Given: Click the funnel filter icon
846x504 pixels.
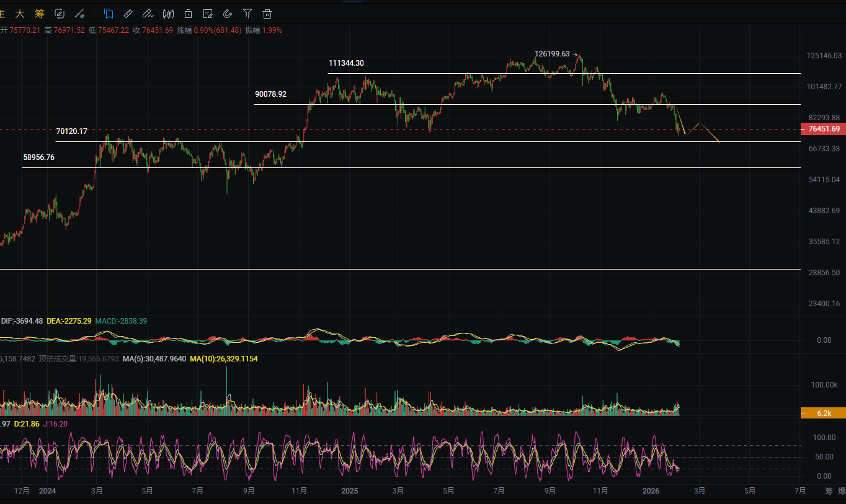Looking at the screenshot, I should (x=247, y=14).
